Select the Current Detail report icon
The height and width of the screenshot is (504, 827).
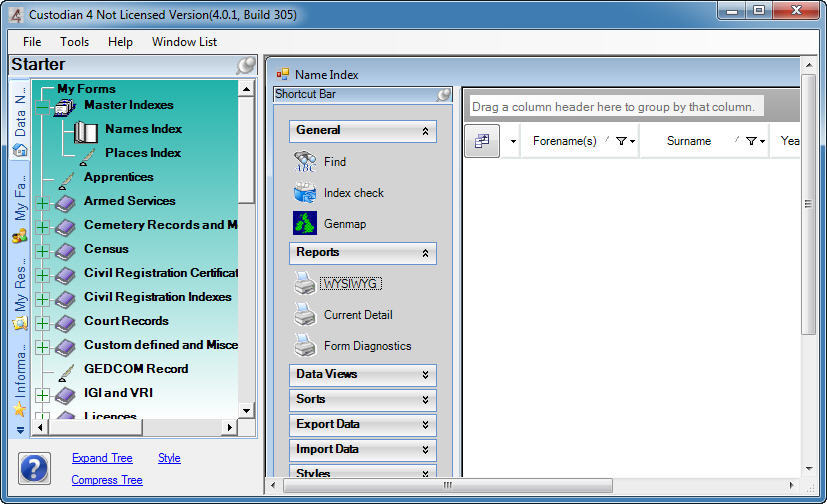[x=305, y=315]
